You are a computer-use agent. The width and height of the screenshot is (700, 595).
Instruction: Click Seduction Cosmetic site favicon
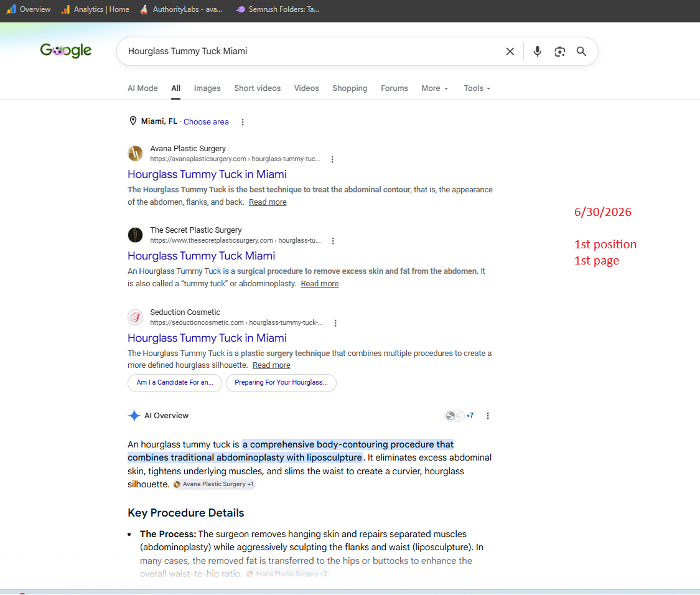[x=135, y=317]
